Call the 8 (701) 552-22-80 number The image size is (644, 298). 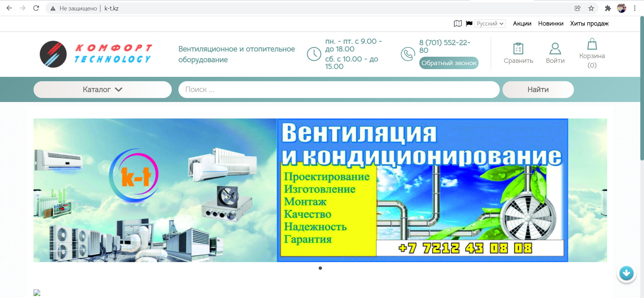coord(445,46)
